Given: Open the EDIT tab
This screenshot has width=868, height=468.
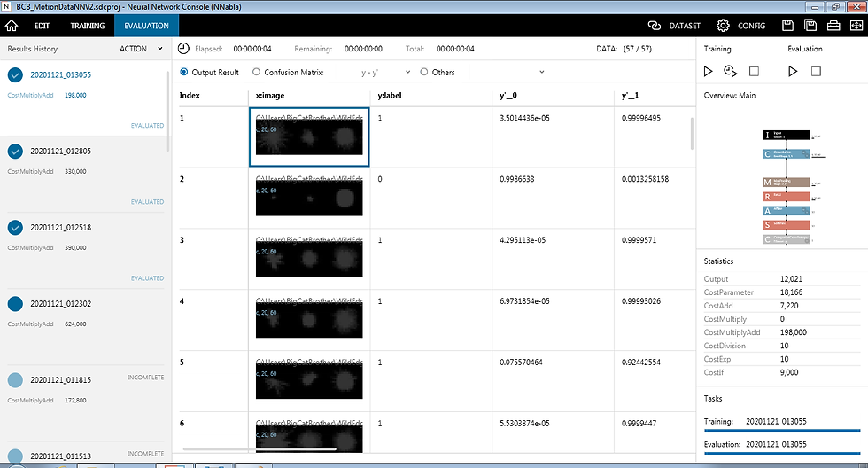Looking at the screenshot, I should coord(42,26).
